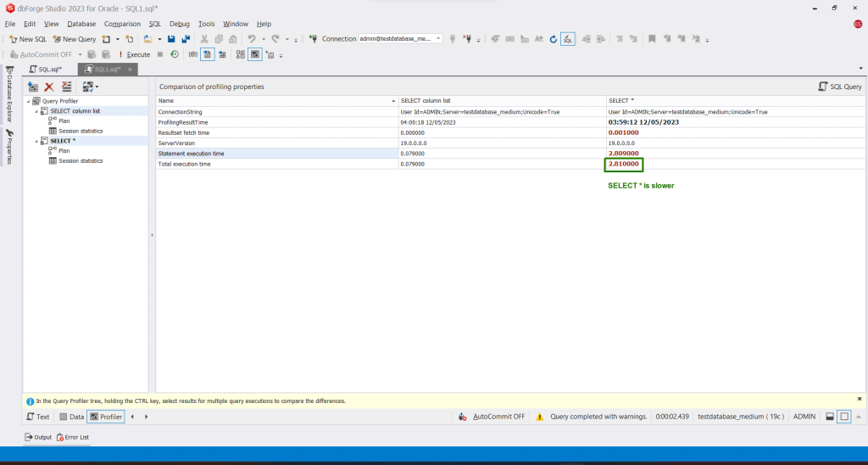Open the document list arrow at tab bar end

point(861,68)
